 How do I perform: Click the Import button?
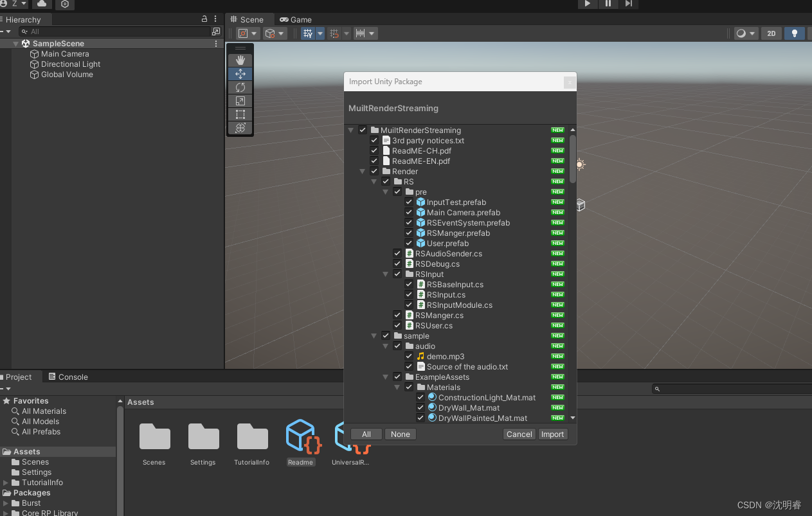[552, 434]
